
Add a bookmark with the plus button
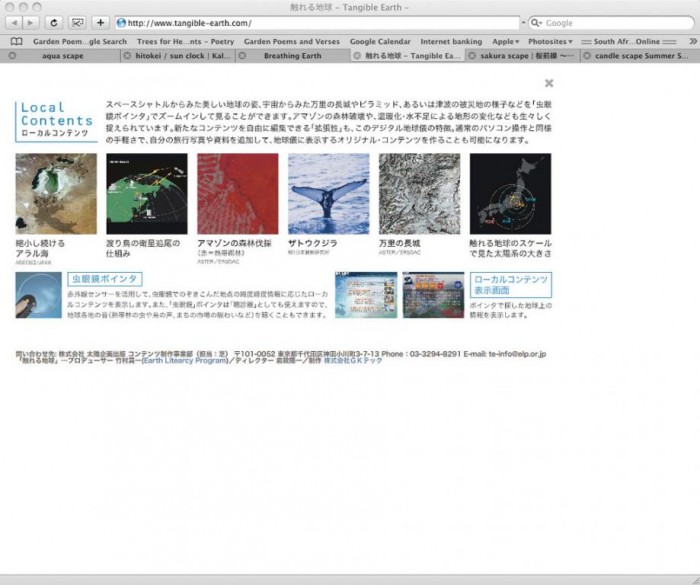(x=100, y=23)
